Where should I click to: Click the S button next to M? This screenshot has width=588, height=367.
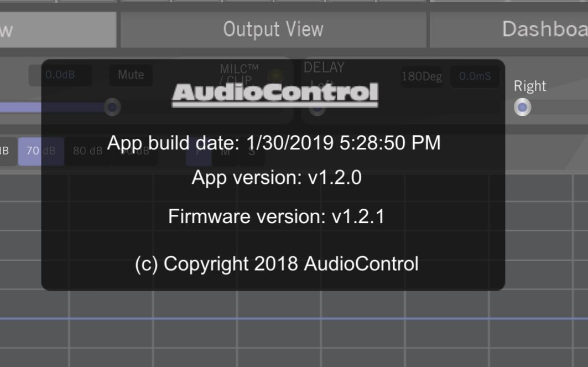(x=251, y=152)
